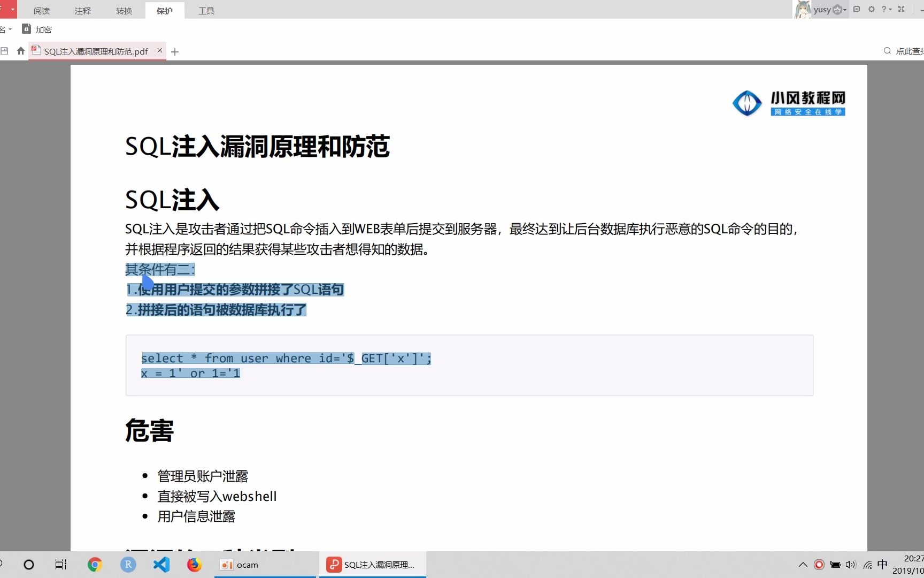Expand the yusy account dropdown arrow
Image resolution: width=924 pixels, height=578 pixels.
(x=845, y=10)
